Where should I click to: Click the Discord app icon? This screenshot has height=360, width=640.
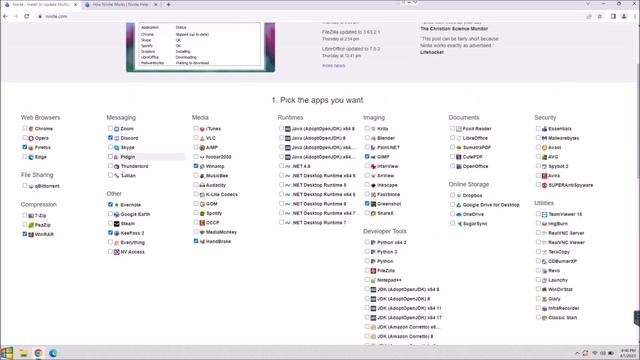coord(117,138)
